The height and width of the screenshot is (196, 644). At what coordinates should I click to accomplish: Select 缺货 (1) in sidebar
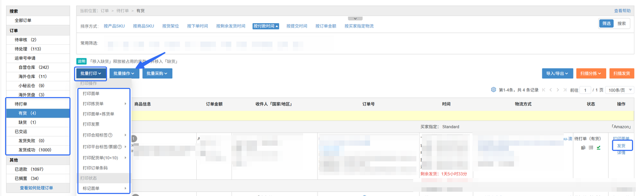click(38, 122)
